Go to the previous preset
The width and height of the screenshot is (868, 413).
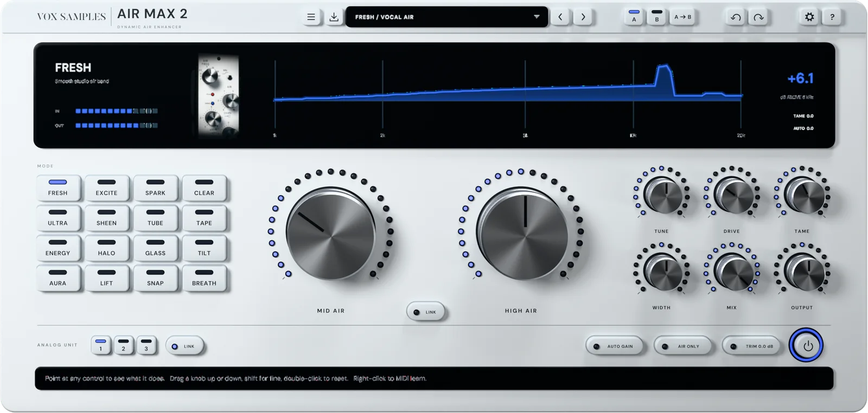560,17
